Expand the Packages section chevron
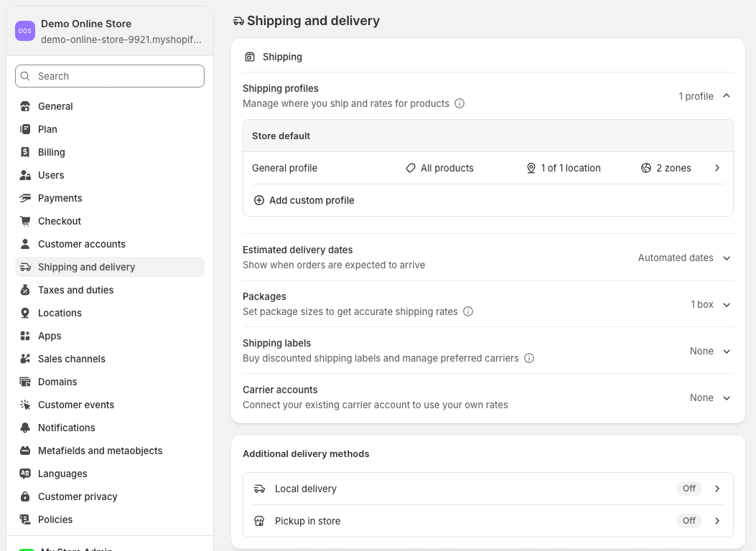 pos(727,305)
